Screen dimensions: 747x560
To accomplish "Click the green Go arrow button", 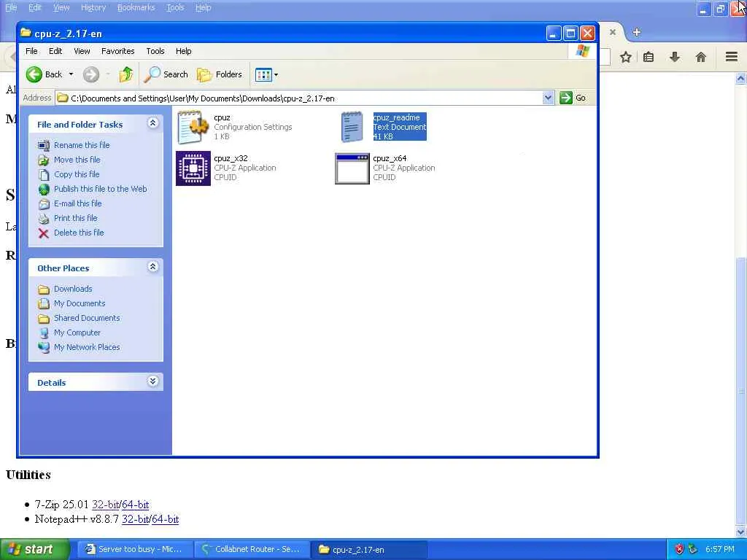I will click(x=565, y=98).
